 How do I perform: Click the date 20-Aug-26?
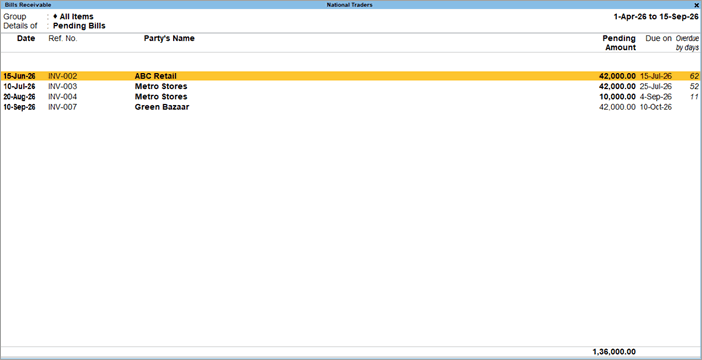point(19,97)
